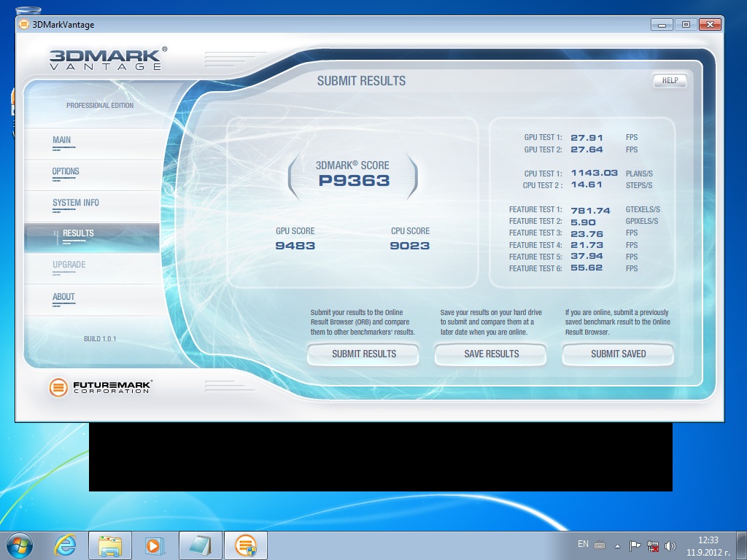
Task: Click the 'If you are online' description text
Action: coord(617,322)
